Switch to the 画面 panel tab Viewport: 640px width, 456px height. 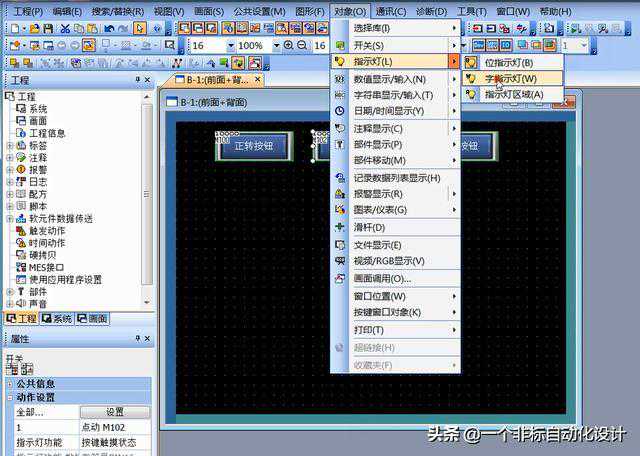pos(92,318)
